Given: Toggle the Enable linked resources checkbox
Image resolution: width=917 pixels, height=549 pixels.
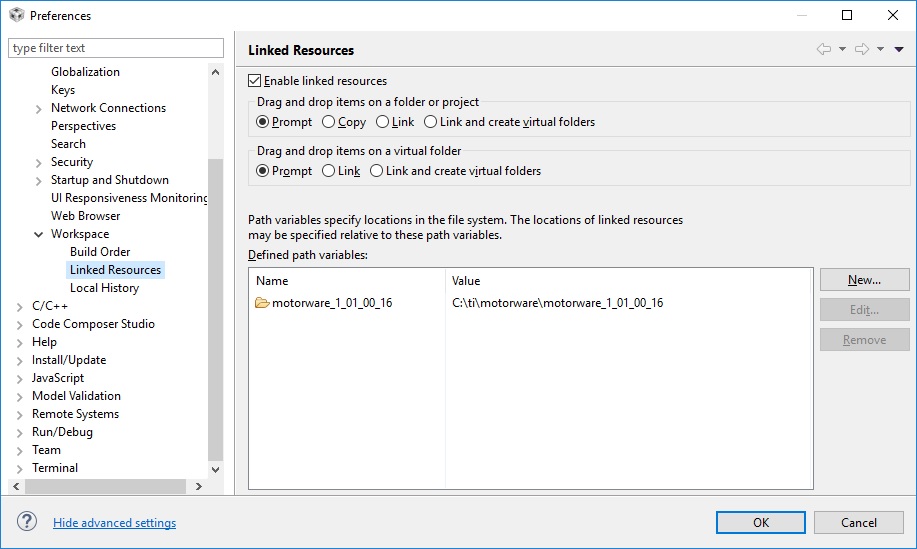Looking at the screenshot, I should 254,81.
